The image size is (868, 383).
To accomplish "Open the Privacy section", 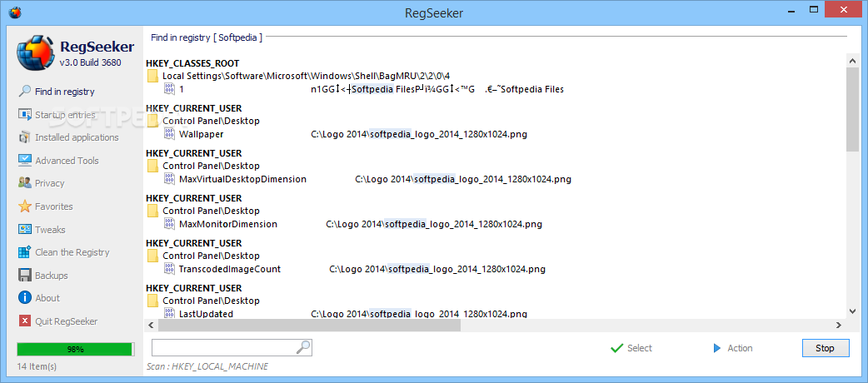I will (x=50, y=183).
